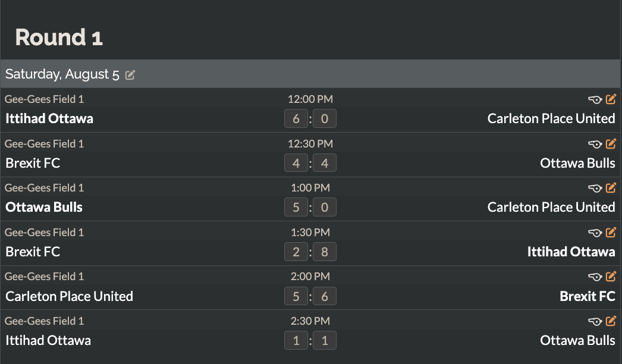Open edit icon for 1:30 PM match
Viewport: 622px width, 364px height.
coord(611,232)
